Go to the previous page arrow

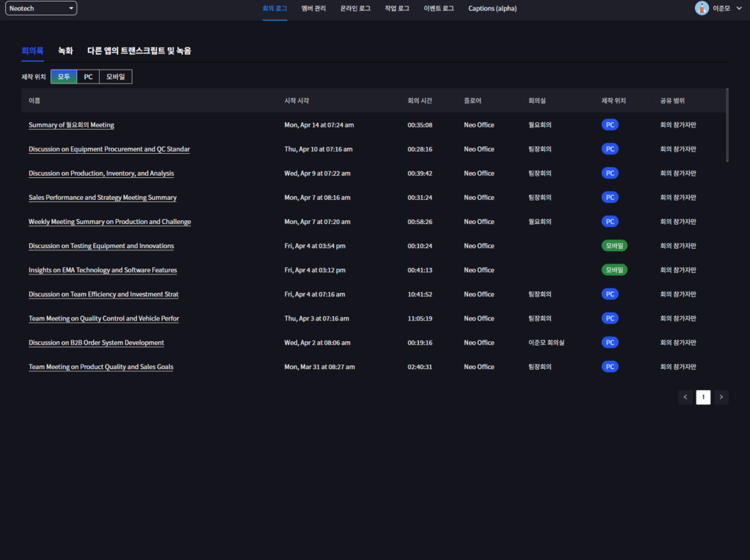coord(686,397)
